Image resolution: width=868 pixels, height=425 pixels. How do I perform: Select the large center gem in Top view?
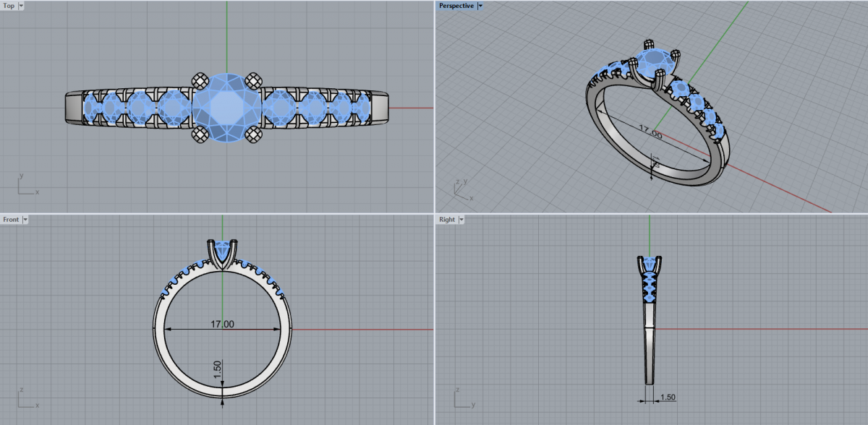coord(223,107)
